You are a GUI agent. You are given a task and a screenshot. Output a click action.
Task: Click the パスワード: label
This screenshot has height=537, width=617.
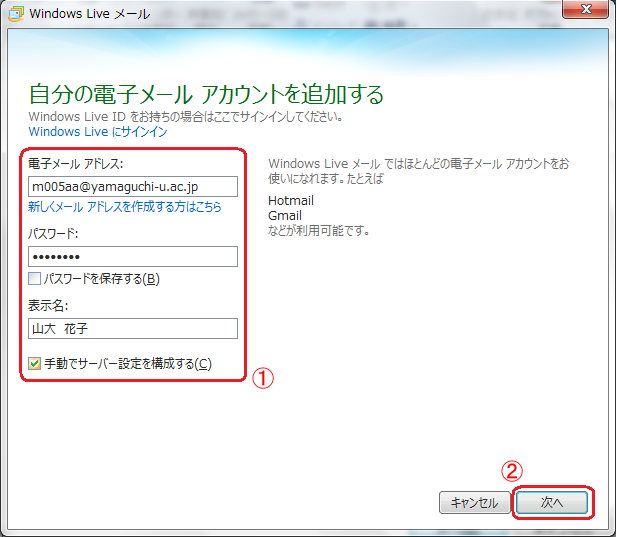coord(53,234)
